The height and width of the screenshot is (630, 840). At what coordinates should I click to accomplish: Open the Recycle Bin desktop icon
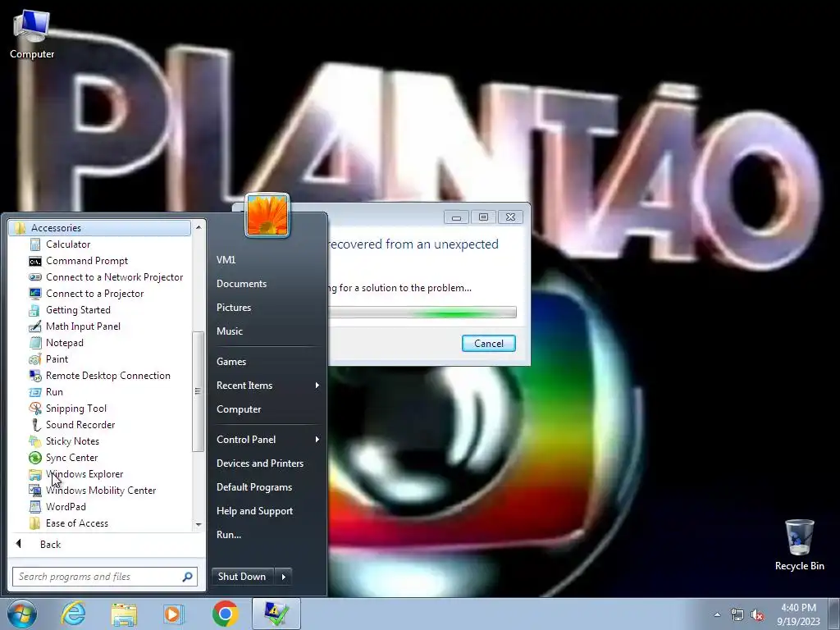click(799, 545)
